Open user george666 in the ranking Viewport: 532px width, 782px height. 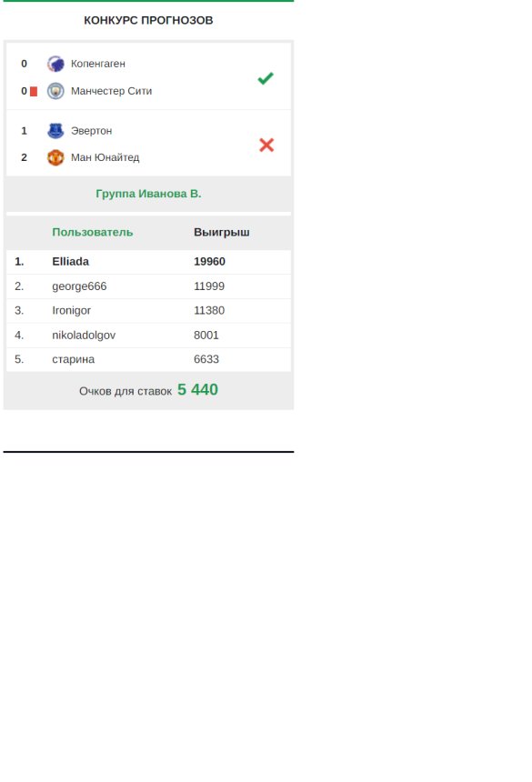click(x=79, y=286)
